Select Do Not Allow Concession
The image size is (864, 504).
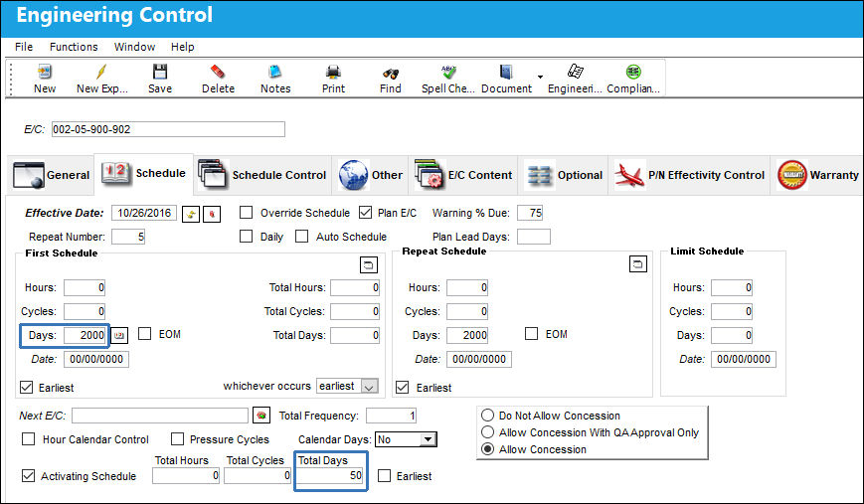coord(487,415)
